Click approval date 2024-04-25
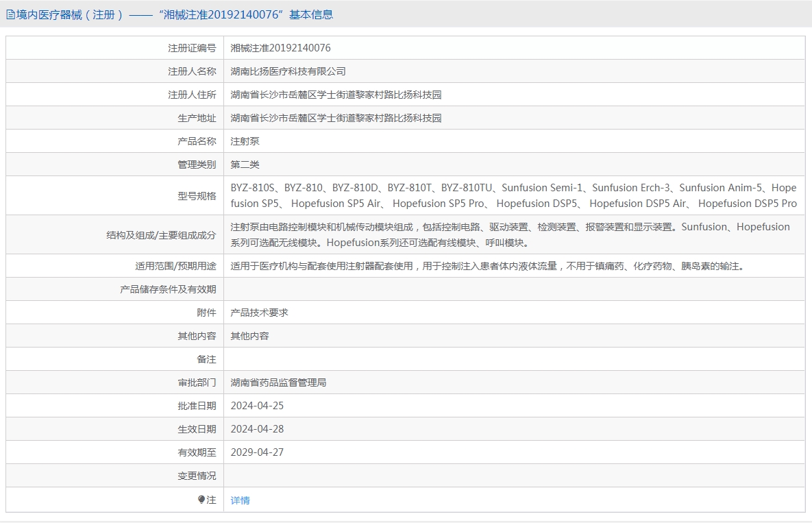 coord(258,406)
